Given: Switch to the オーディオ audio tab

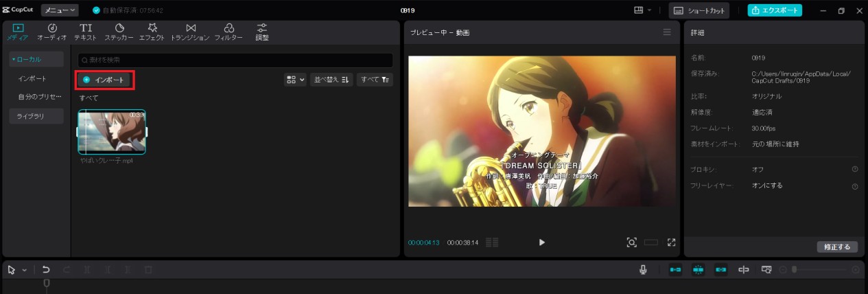Looking at the screenshot, I should point(51,32).
